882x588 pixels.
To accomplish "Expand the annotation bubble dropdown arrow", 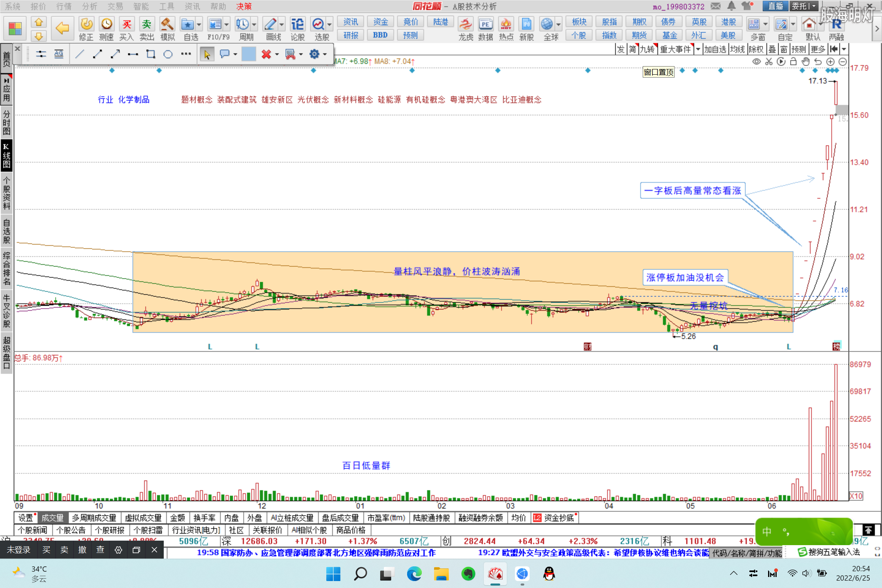I will coord(235,54).
